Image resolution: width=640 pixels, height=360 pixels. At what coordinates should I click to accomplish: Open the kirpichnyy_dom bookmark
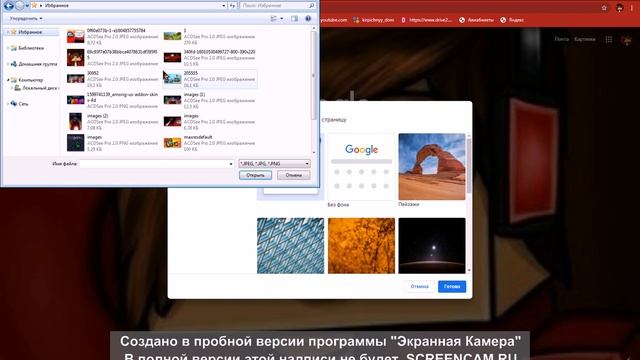tap(373, 20)
